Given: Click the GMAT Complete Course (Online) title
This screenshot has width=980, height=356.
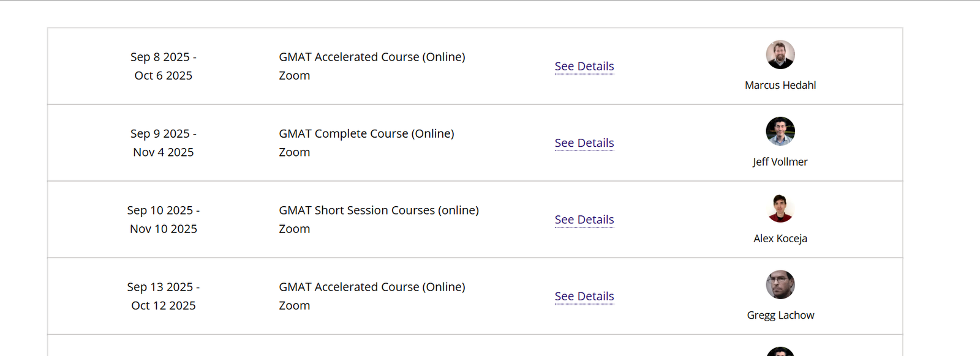Looking at the screenshot, I should pos(366,133).
